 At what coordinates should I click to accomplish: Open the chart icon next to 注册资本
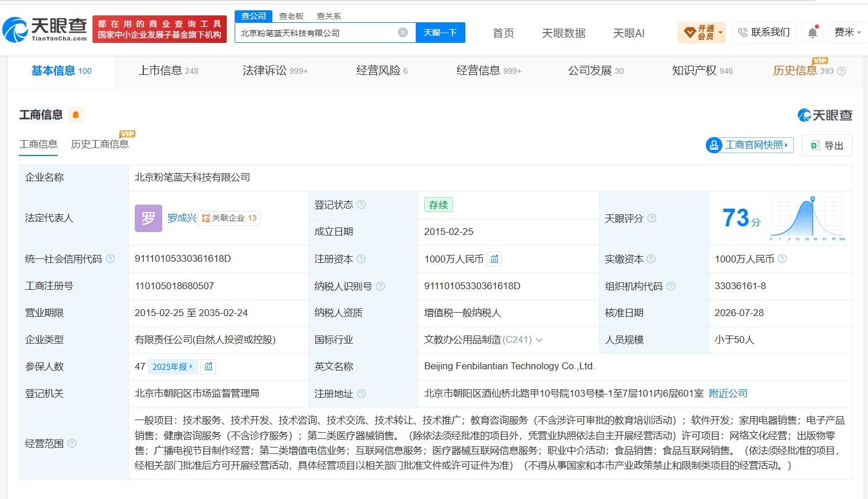pyautogui.click(x=495, y=259)
